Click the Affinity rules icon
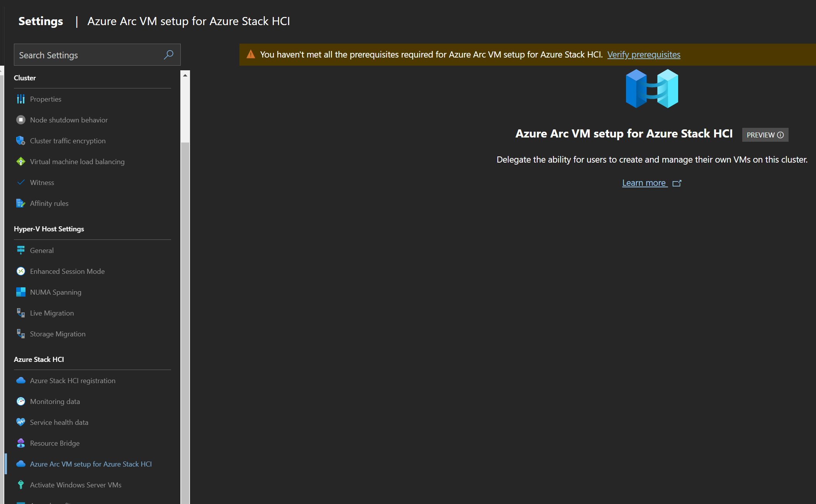This screenshot has width=816, height=504. 21,204
